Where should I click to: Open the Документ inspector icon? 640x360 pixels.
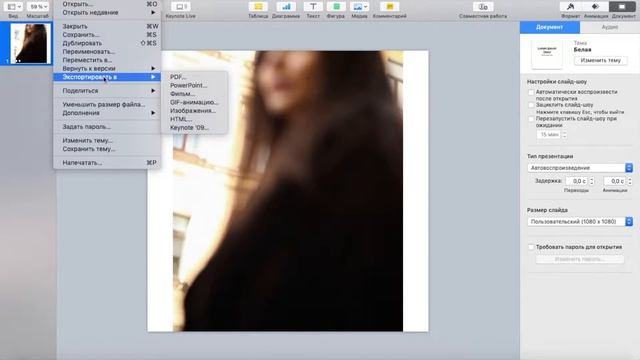pos(622,7)
